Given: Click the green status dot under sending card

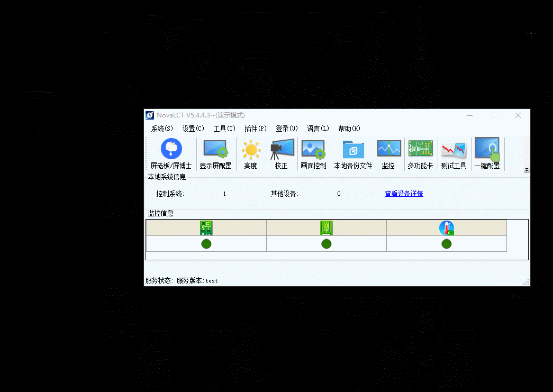Looking at the screenshot, I should point(206,243).
